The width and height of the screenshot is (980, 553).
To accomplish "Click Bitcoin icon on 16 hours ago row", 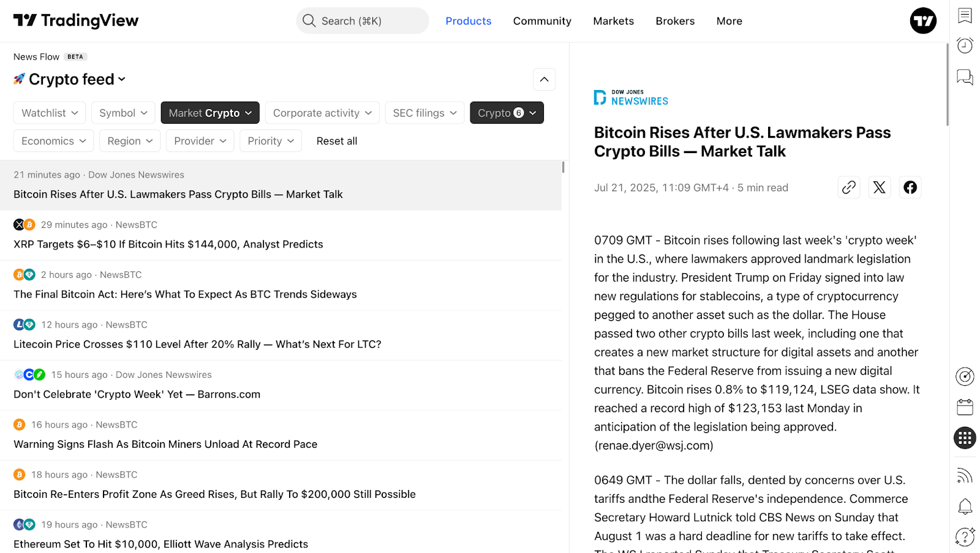I will [19, 424].
